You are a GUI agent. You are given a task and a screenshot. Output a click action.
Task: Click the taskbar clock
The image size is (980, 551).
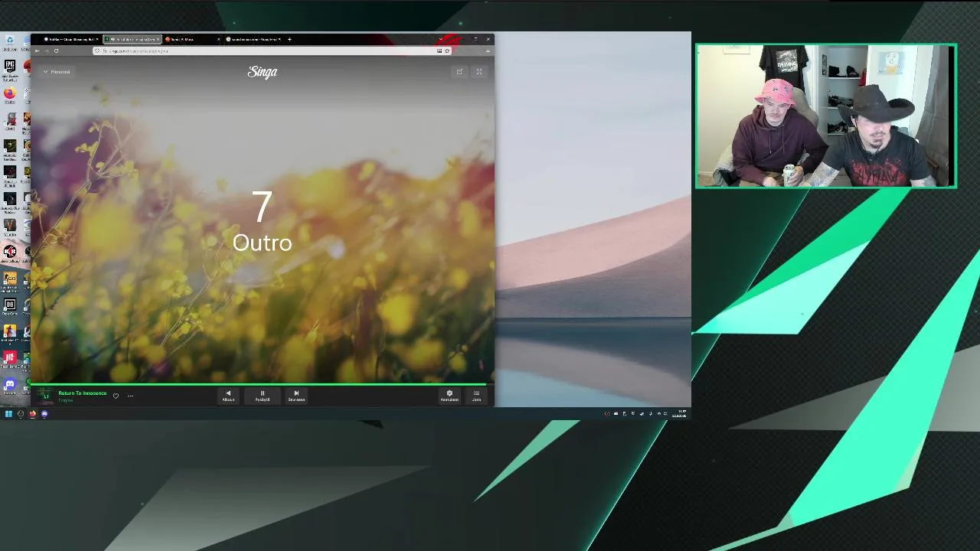[x=680, y=413]
